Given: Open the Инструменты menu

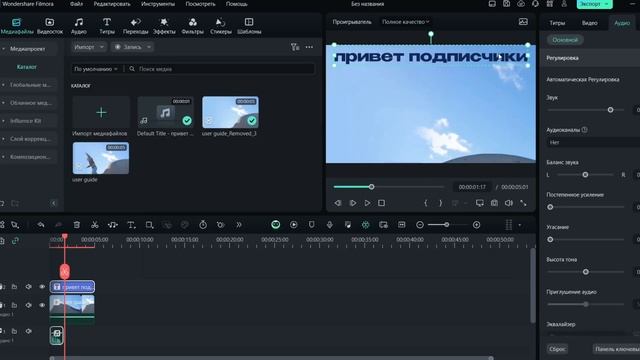Looking at the screenshot, I should pyautogui.click(x=158, y=4).
